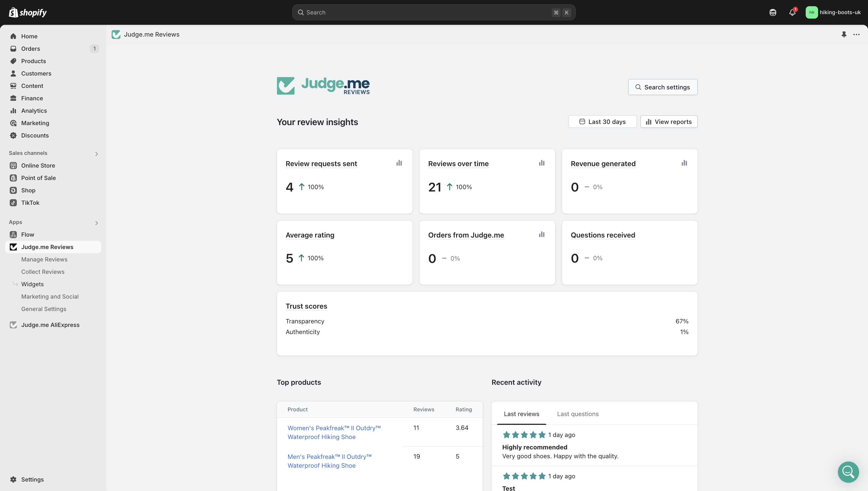Switch to the Last questions tab

tap(577, 414)
